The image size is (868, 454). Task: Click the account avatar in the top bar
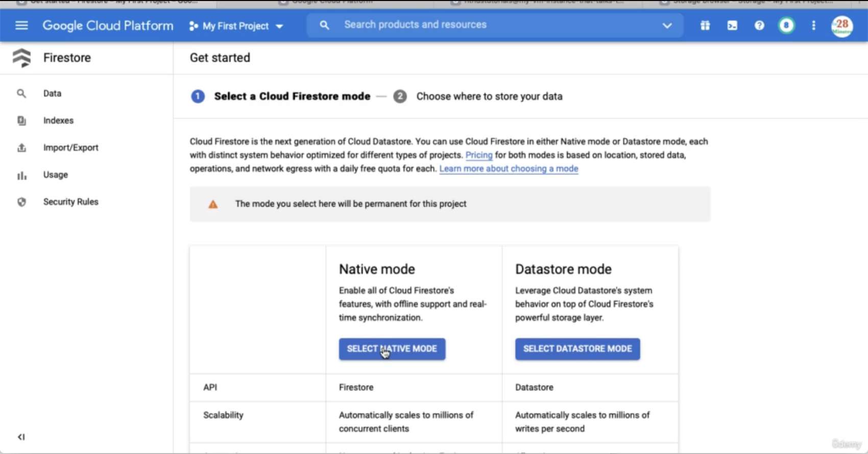tap(842, 27)
